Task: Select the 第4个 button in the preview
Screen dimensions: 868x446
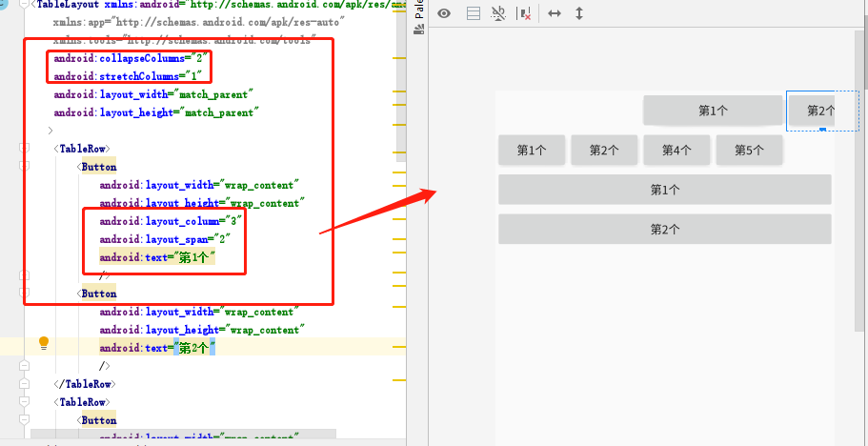Action: [x=676, y=150]
